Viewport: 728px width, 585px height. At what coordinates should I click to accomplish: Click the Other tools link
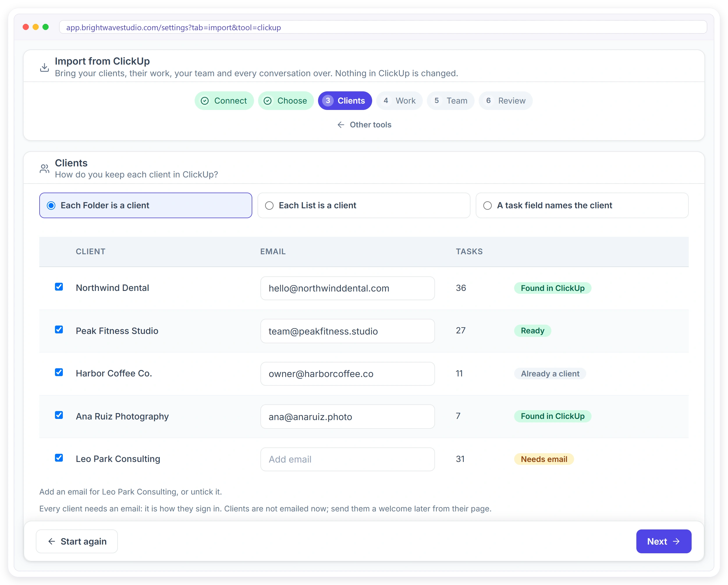[364, 125]
